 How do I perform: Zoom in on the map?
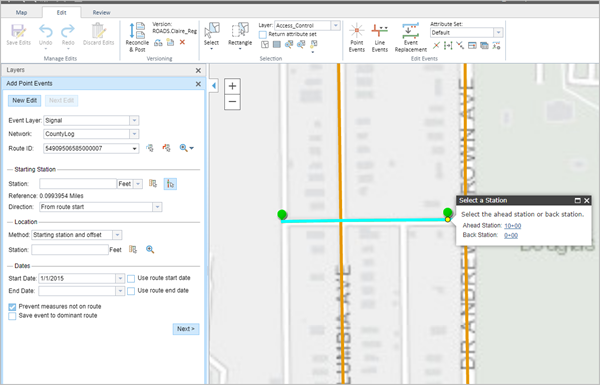tap(232, 86)
